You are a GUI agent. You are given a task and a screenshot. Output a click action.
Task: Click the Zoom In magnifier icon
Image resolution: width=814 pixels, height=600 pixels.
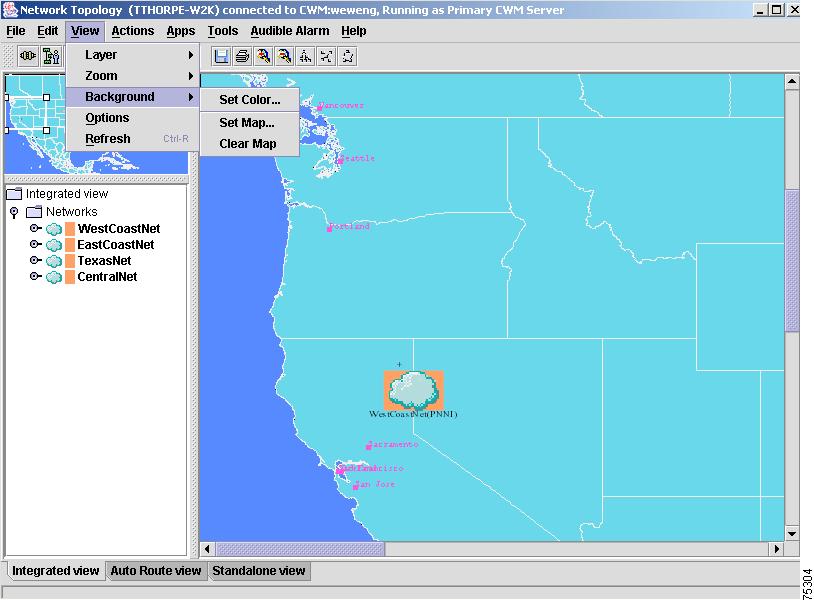tap(264, 56)
